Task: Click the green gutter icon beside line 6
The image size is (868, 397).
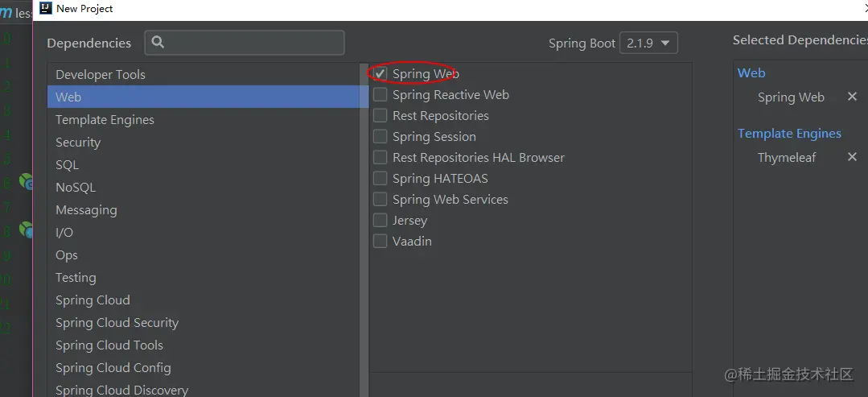Action: [x=26, y=180]
